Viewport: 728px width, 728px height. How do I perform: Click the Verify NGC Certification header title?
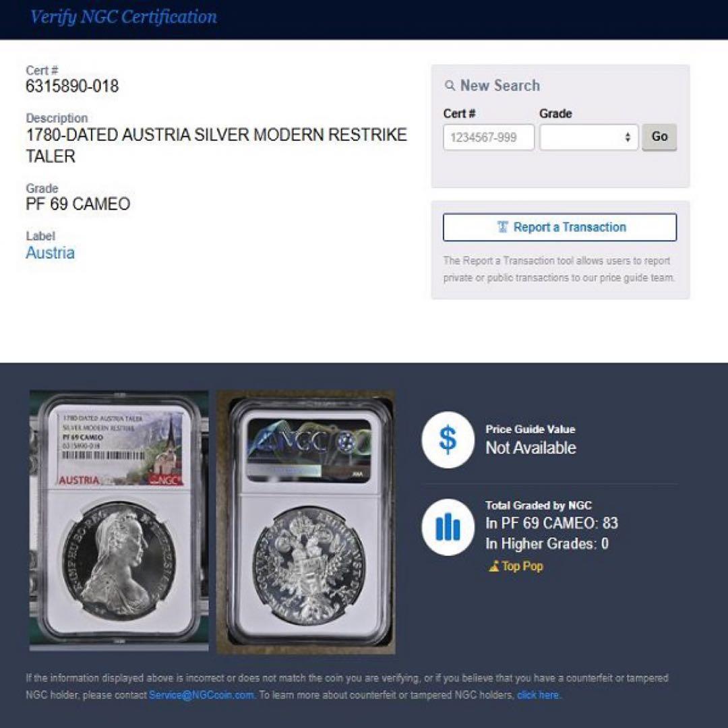pyautogui.click(x=123, y=17)
